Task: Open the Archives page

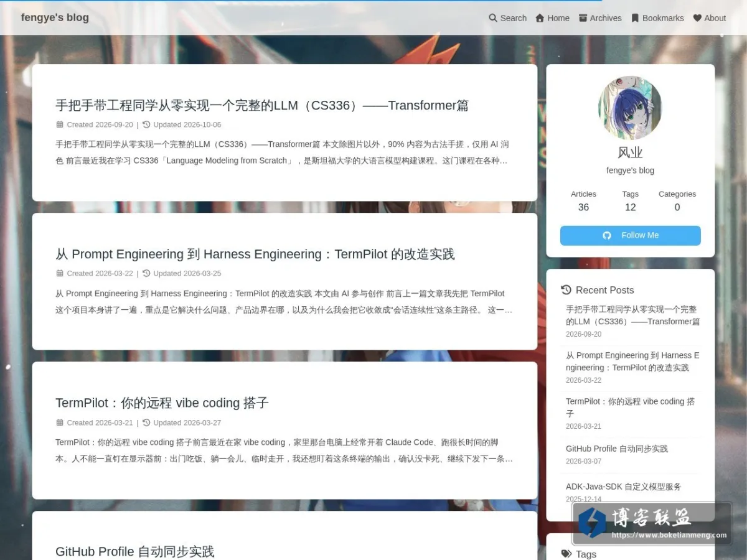Action: click(600, 18)
